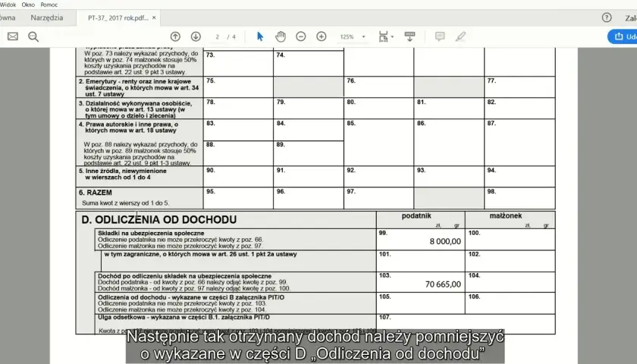Click field 94 Inne źródła row

click(x=519, y=176)
